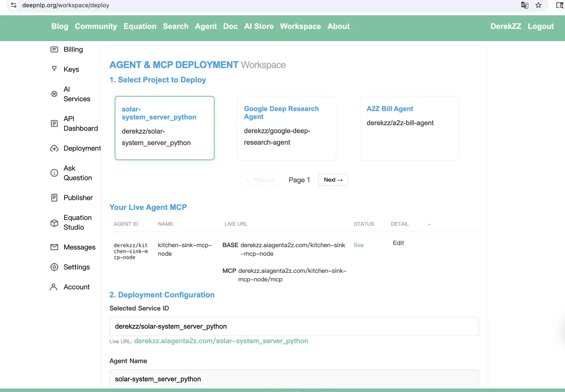
Task: Click the Keys sidebar icon
Action: click(x=54, y=69)
